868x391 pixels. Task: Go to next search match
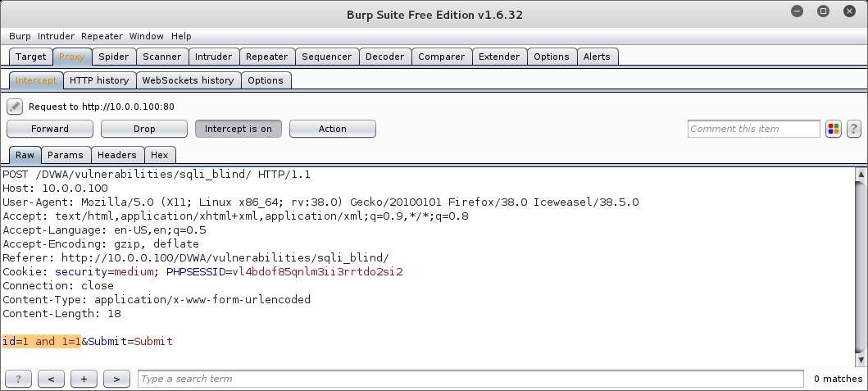click(x=116, y=379)
